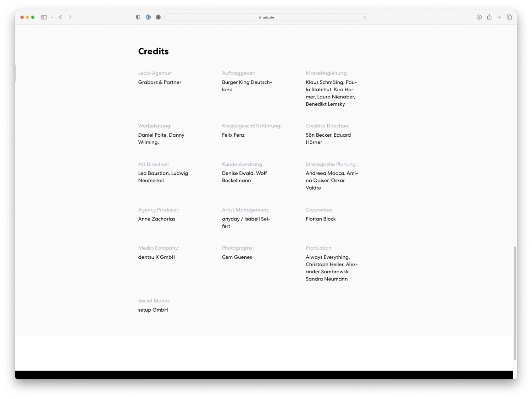The width and height of the screenshot is (532, 399).
Task: Click the Credits heading
Action: (x=153, y=51)
